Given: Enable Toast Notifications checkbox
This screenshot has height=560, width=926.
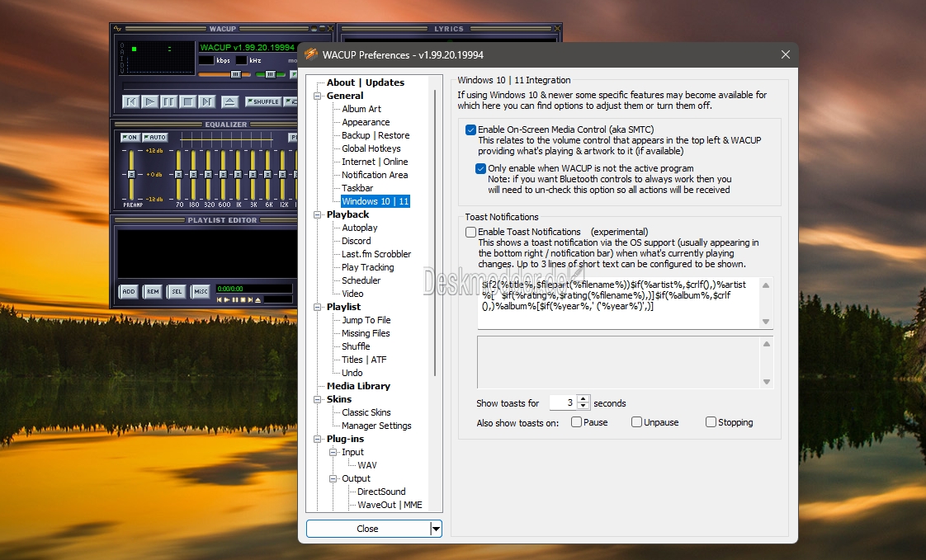Looking at the screenshot, I should [470, 232].
